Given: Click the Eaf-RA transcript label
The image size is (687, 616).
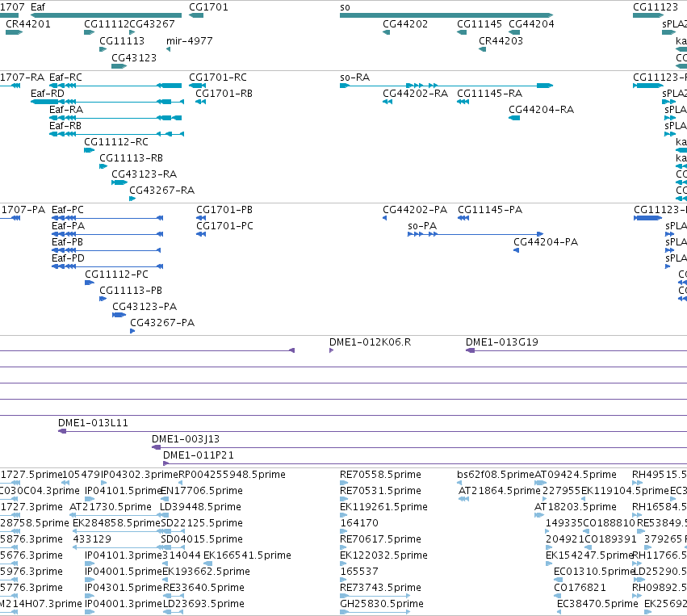Looking at the screenshot, I should (x=66, y=110).
